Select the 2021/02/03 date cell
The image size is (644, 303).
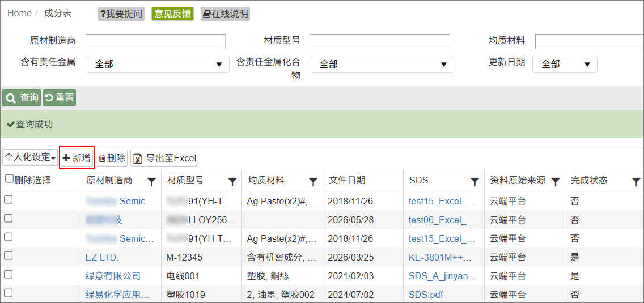coord(351,276)
